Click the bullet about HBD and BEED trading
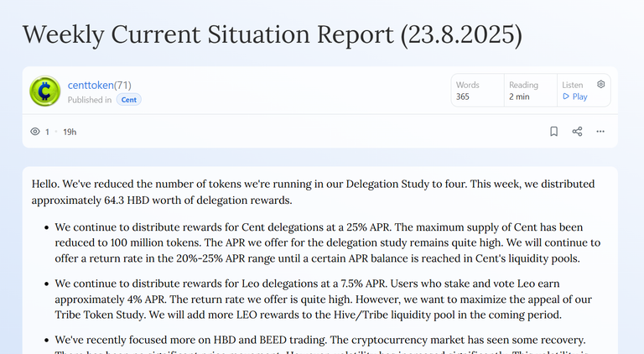Screen dimensions: 644x354 320,343
